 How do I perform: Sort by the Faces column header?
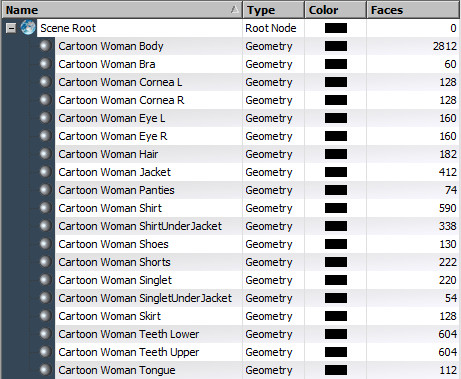[413, 10]
